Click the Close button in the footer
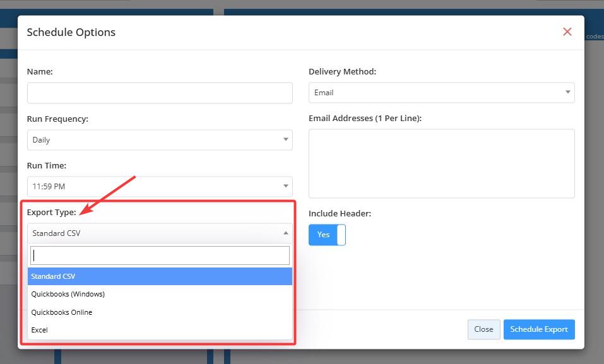 pos(483,329)
